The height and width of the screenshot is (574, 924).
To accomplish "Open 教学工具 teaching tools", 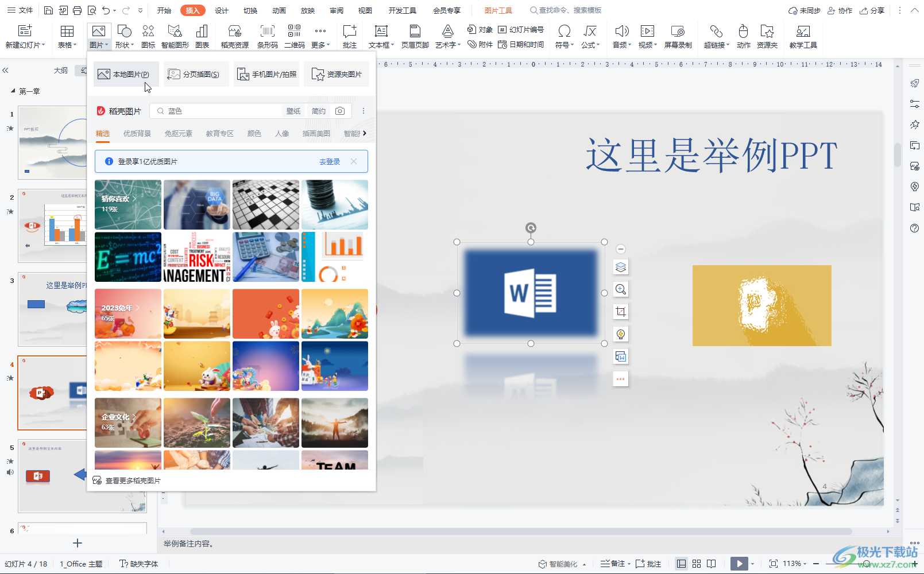I will 803,36.
